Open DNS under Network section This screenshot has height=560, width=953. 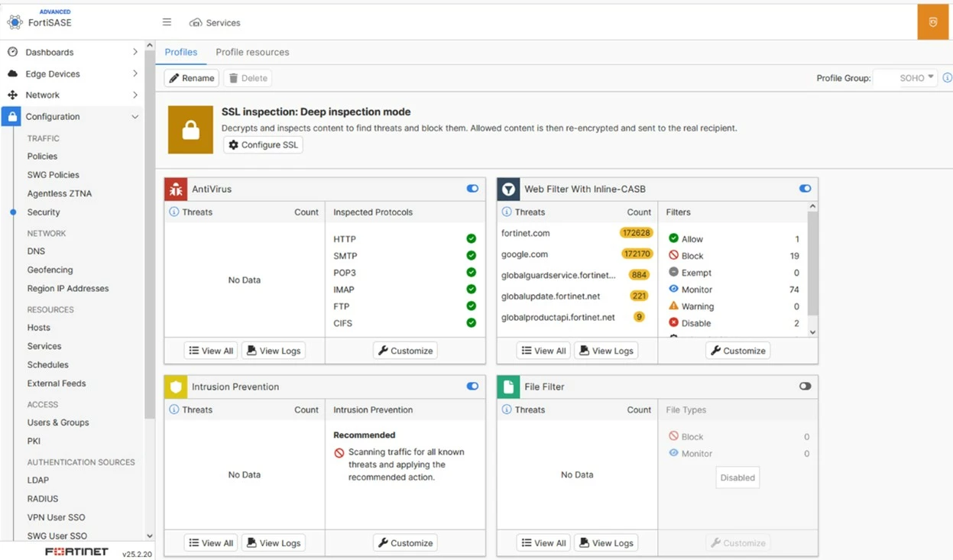click(x=36, y=251)
